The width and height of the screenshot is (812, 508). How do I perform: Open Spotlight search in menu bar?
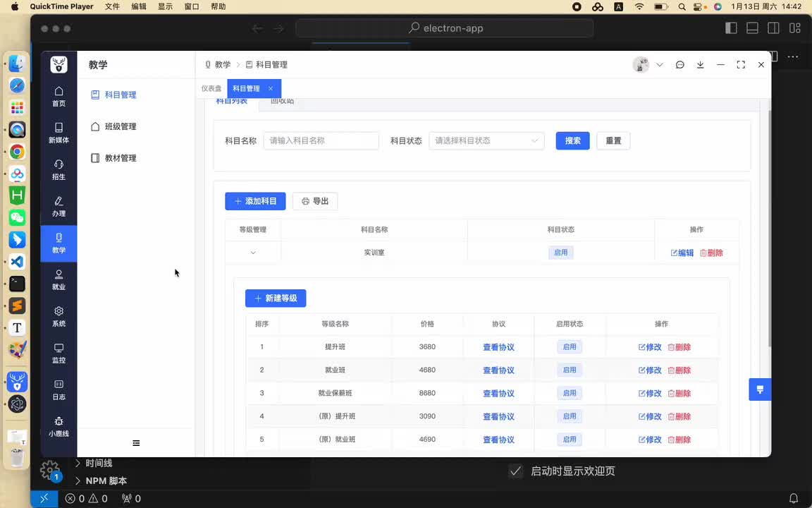tap(682, 7)
